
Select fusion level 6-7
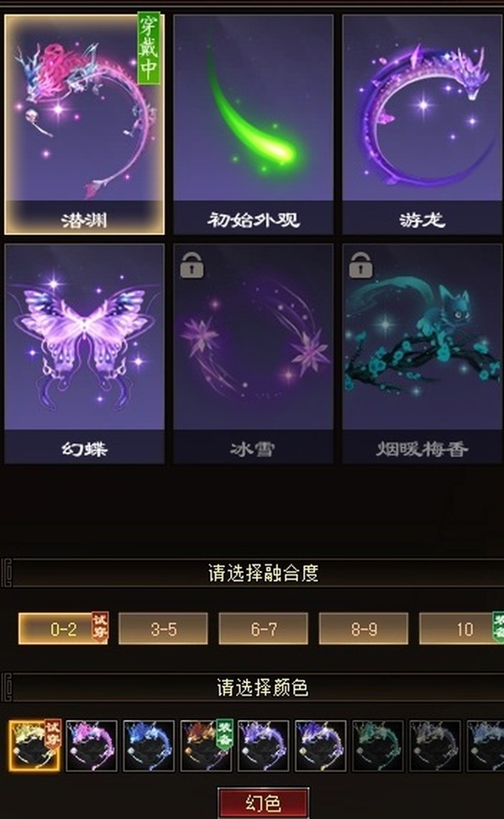263,628
